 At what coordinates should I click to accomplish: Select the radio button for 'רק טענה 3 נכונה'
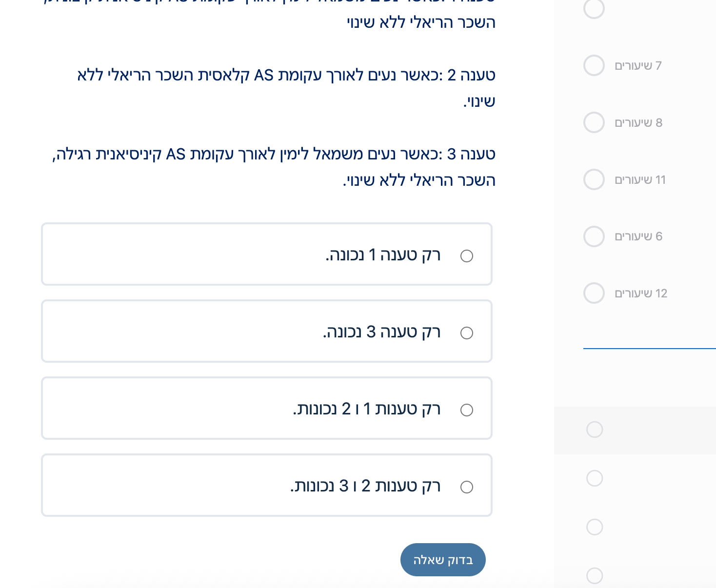467,333
